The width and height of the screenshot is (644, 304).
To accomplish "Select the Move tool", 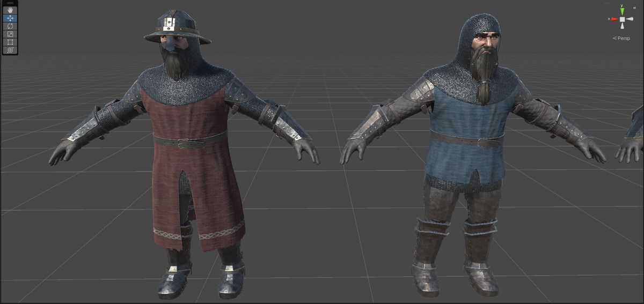I will coord(10,18).
